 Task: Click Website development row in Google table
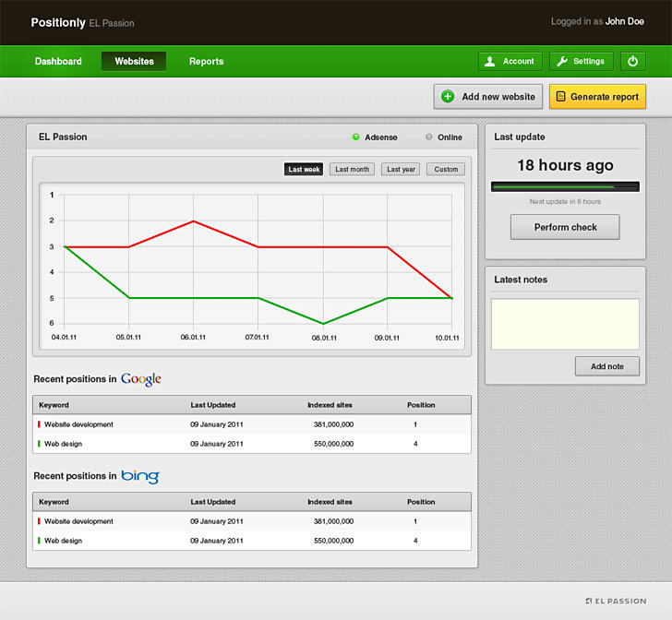(x=252, y=424)
